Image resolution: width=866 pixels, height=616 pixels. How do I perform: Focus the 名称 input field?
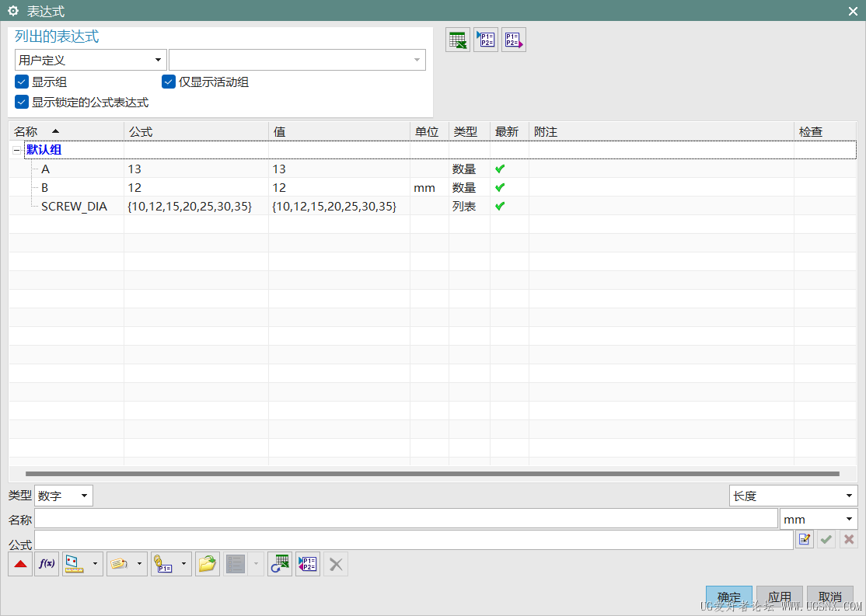[x=406, y=520]
